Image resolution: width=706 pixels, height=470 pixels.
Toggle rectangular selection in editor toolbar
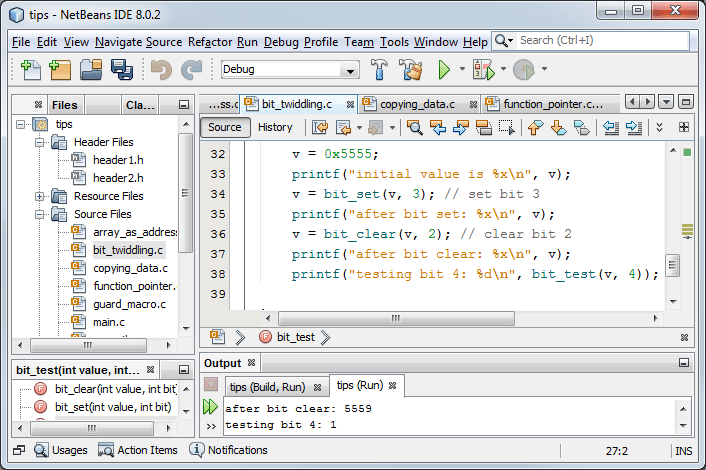point(507,127)
